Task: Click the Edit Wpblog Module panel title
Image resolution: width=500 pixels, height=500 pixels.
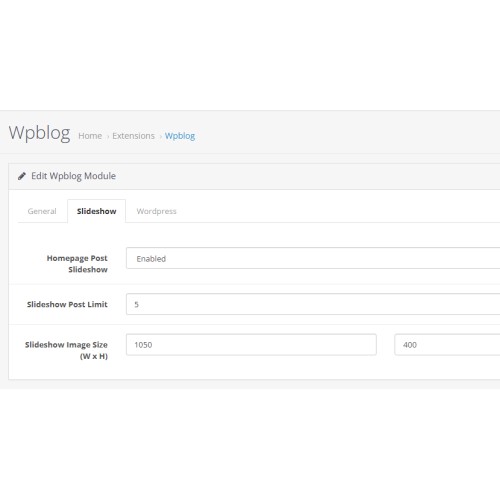Action: pyautogui.click(x=73, y=176)
